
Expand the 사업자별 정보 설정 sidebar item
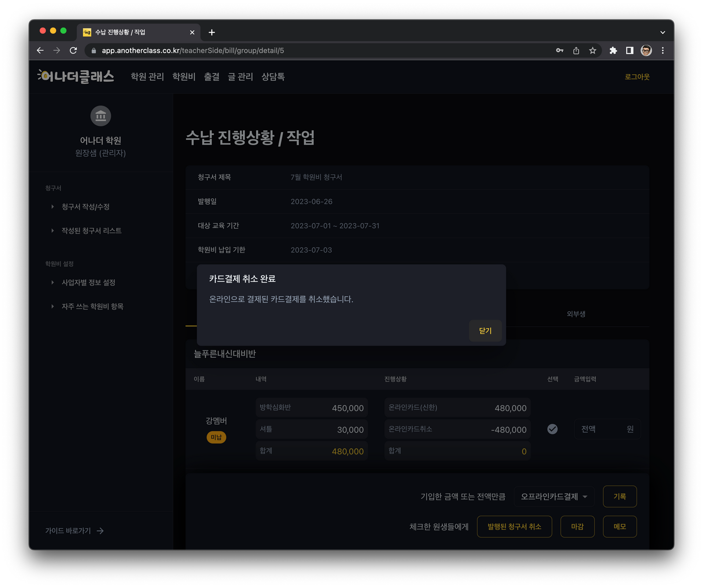click(x=88, y=282)
